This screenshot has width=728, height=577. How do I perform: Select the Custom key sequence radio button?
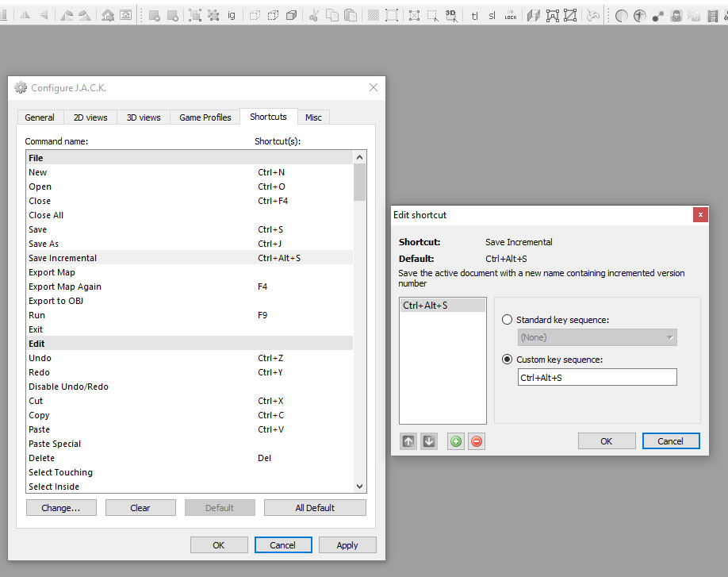coord(508,360)
